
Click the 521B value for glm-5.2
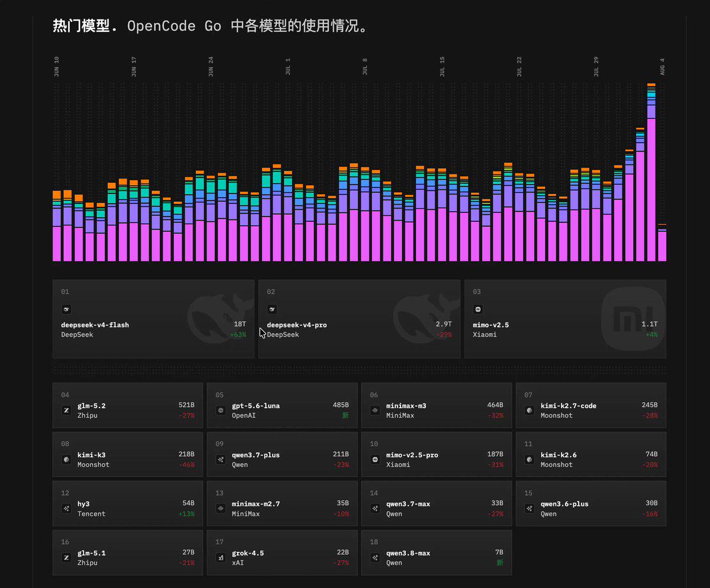pyautogui.click(x=186, y=405)
